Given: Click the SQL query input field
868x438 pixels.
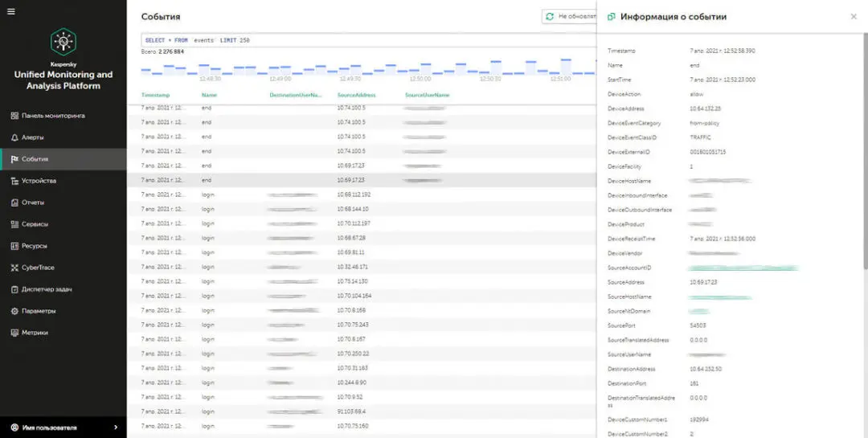Looking at the screenshot, I should [369, 40].
